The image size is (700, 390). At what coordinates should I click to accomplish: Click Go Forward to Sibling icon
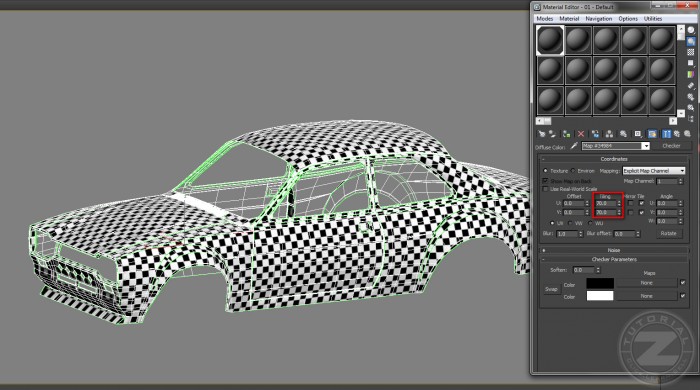click(687, 134)
